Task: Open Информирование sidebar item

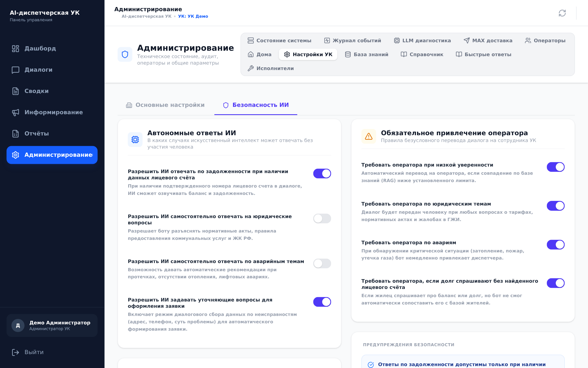Action: tap(52, 112)
